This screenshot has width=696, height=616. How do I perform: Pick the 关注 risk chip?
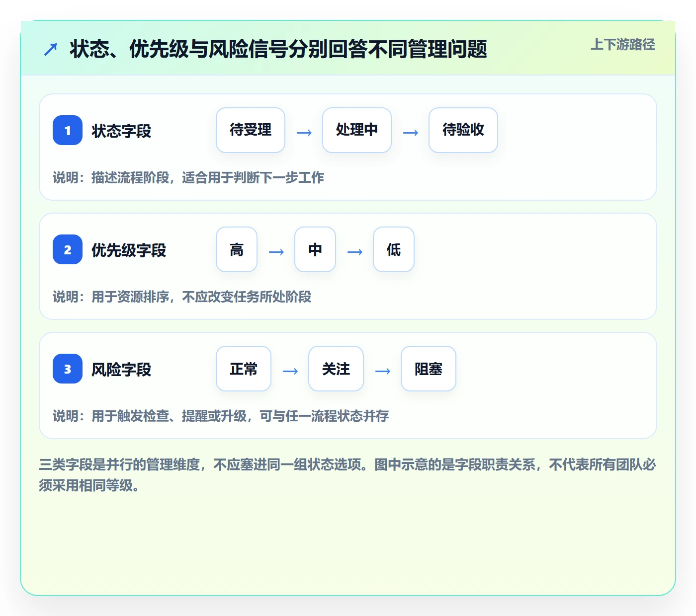pos(336,369)
